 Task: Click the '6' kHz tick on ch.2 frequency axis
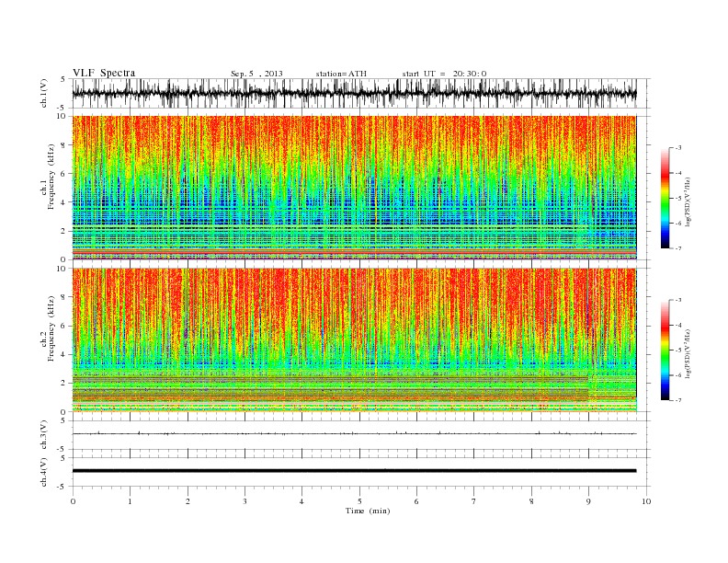[63, 326]
